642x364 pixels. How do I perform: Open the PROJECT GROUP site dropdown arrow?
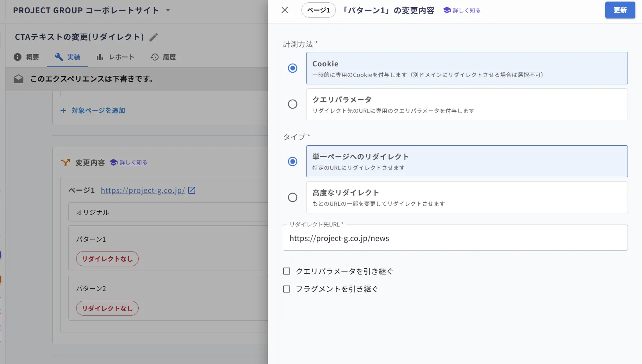click(168, 10)
